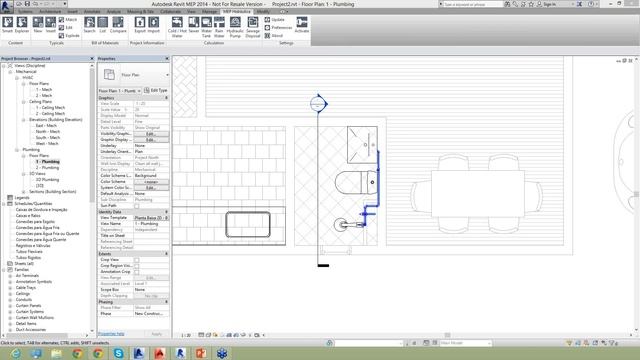640x360 pixels.
Task: Expand the Air Terminals family node
Action: click(11, 276)
